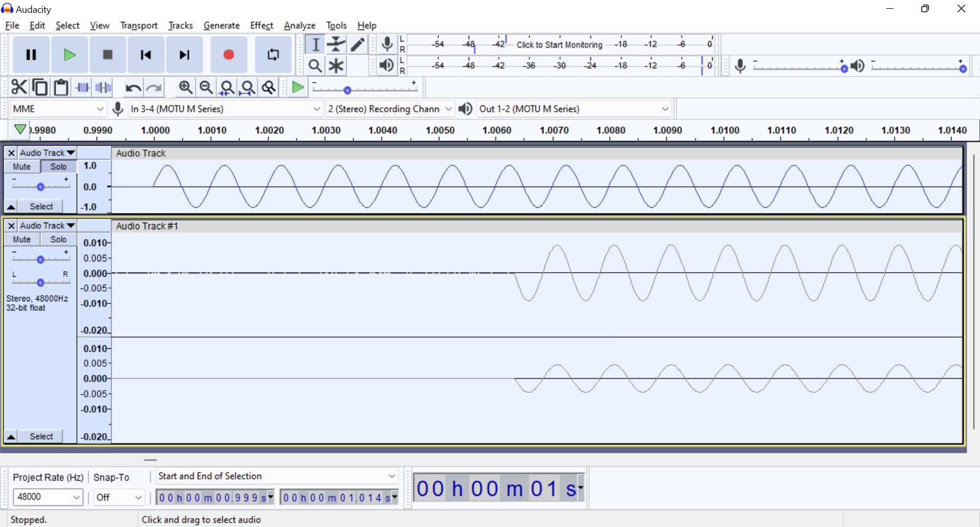
Task: Click the Pause transport button
Action: pos(31,55)
